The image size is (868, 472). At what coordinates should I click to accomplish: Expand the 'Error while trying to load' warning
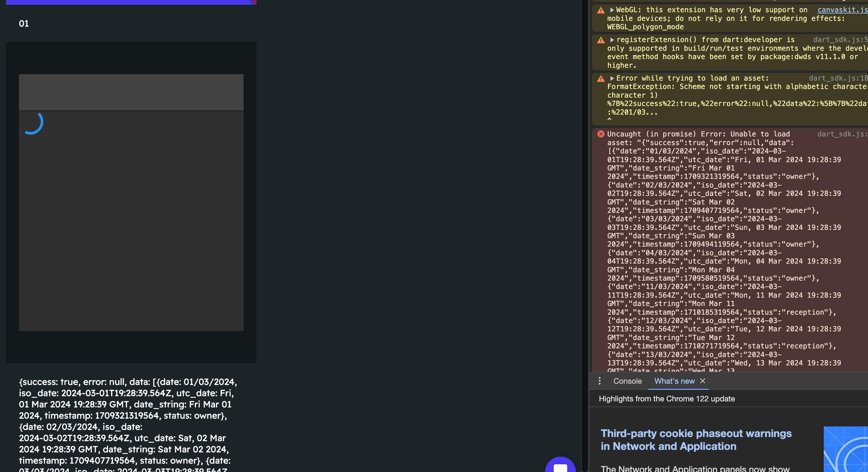[612, 78]
